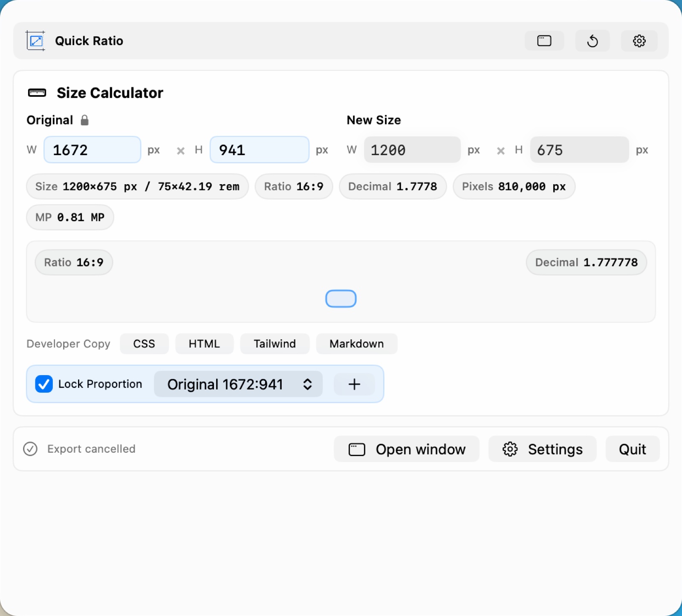Viewport: 682px width, 616px height.
Task: Focus the New Size width field 1200
Action: (x=412, y=150)
